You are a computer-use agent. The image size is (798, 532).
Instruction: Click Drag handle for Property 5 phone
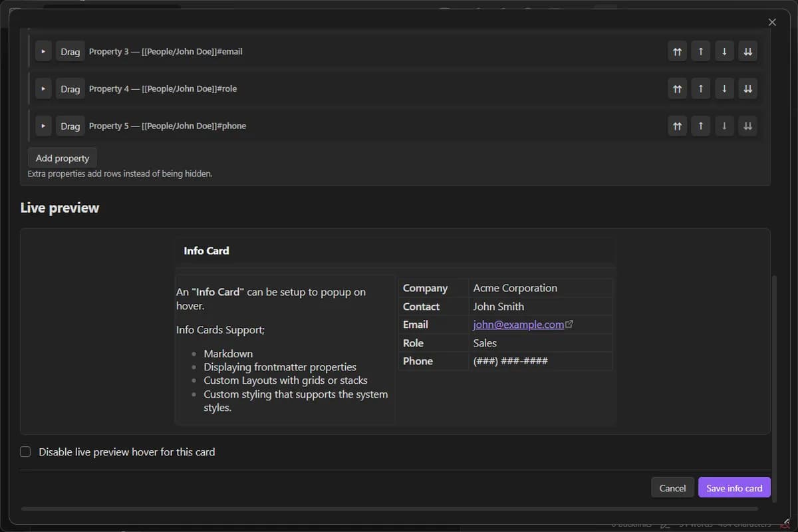tap(70, 126)
